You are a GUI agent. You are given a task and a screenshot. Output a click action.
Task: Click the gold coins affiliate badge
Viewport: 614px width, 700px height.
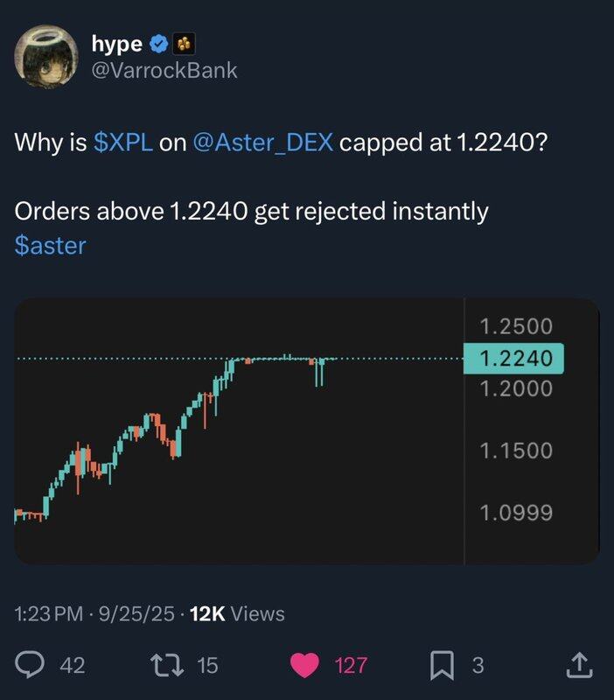(184, 44)
